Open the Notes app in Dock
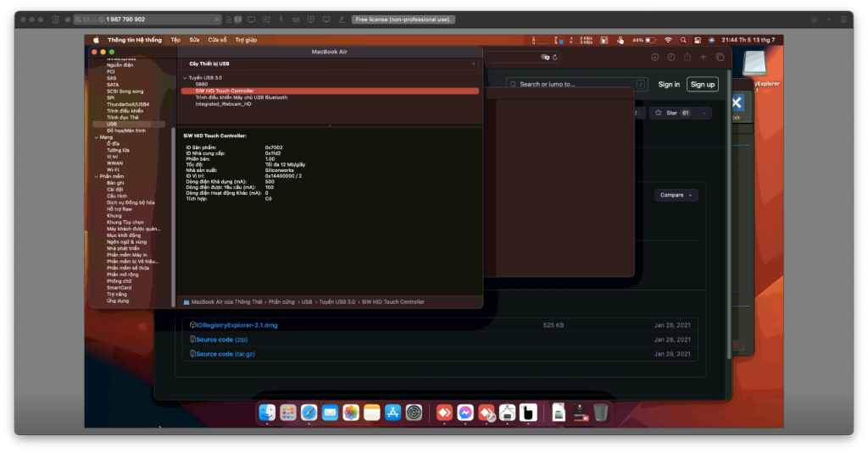 [372, 412]
